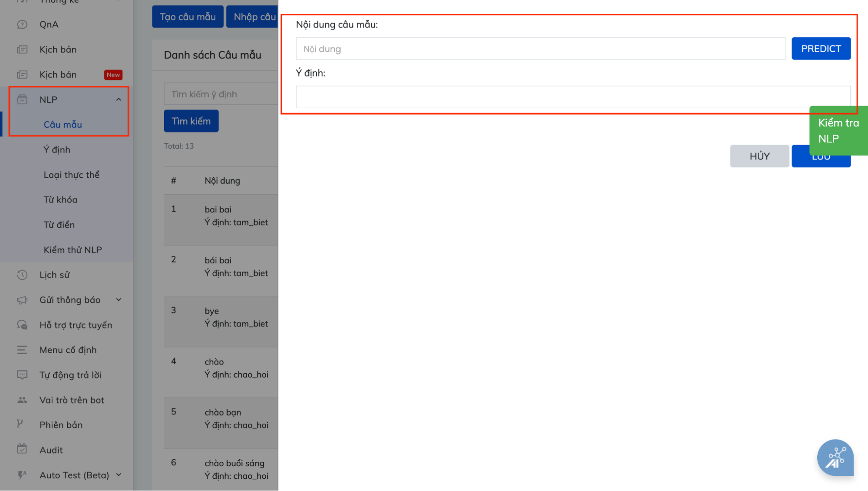Viewport: 868px width, 491px height.
Task: Click the QnA question mark icon
Action: click(x=22, y=25)
